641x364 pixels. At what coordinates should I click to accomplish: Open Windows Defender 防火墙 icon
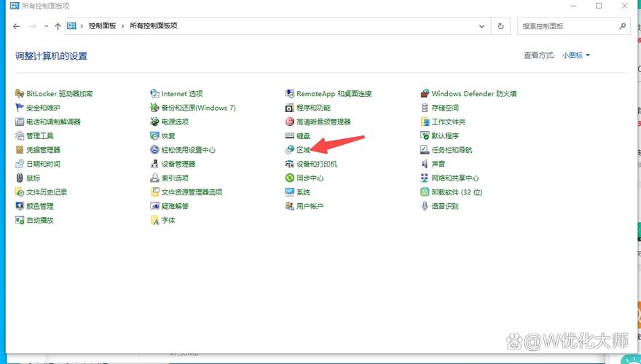point(425,94)
